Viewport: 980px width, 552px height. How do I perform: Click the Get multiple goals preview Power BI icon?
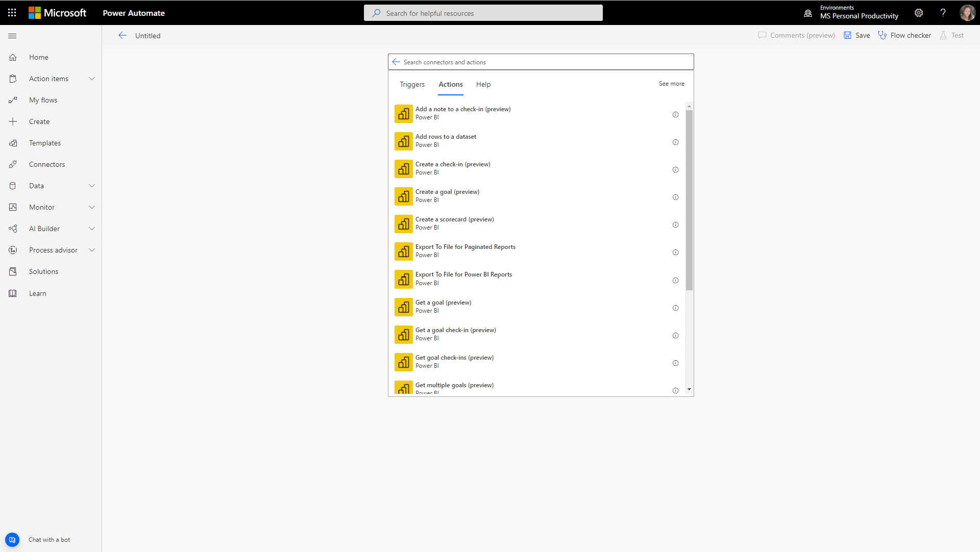tap(403, 388)
